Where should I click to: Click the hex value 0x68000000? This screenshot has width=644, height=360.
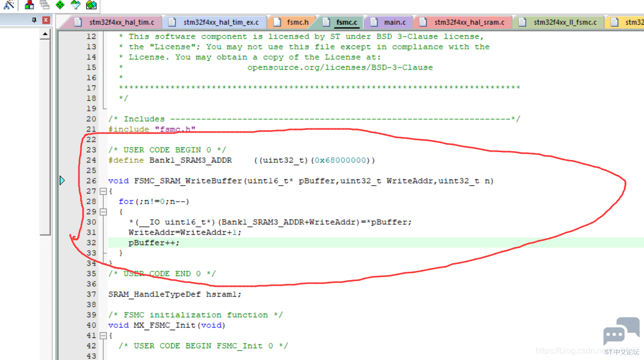tap(340, 160)
